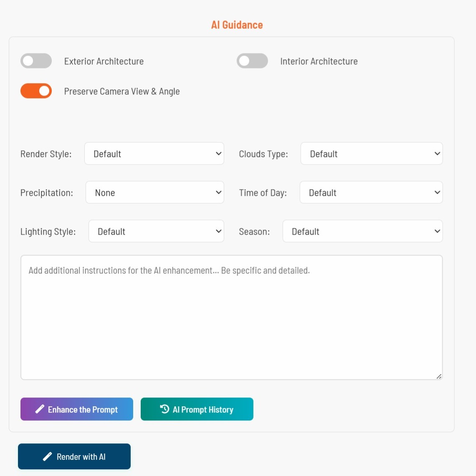Click the textarea resize handle
The image size is (476, 476).
click(x=439, y=376)
